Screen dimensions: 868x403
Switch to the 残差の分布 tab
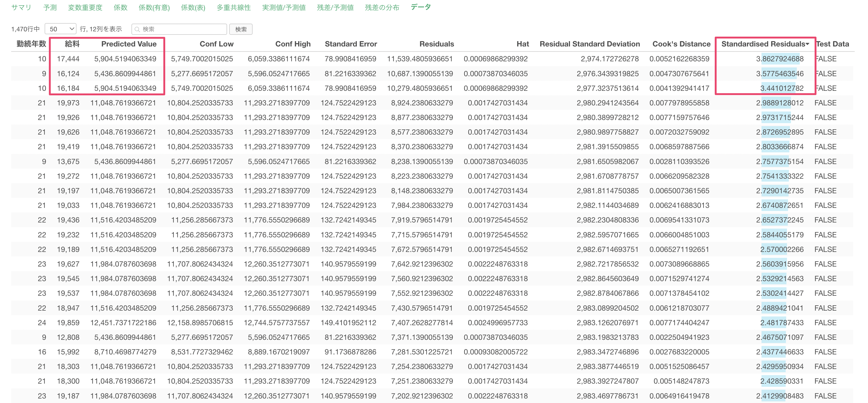click(x=382, y=7)
